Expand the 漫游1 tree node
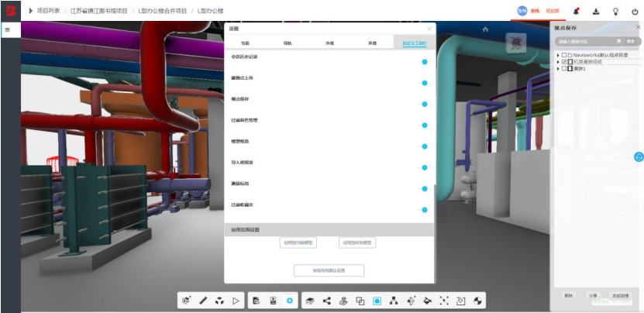 (x=558, y=69)
